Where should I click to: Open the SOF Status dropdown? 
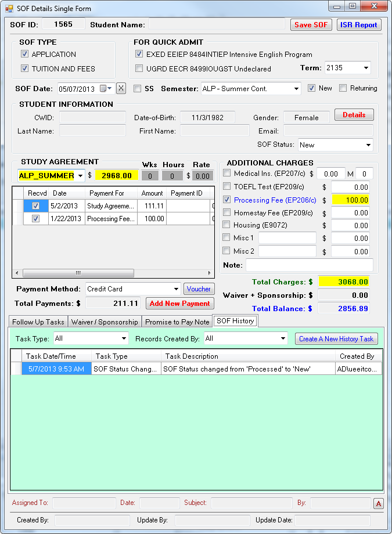(368, 145)
